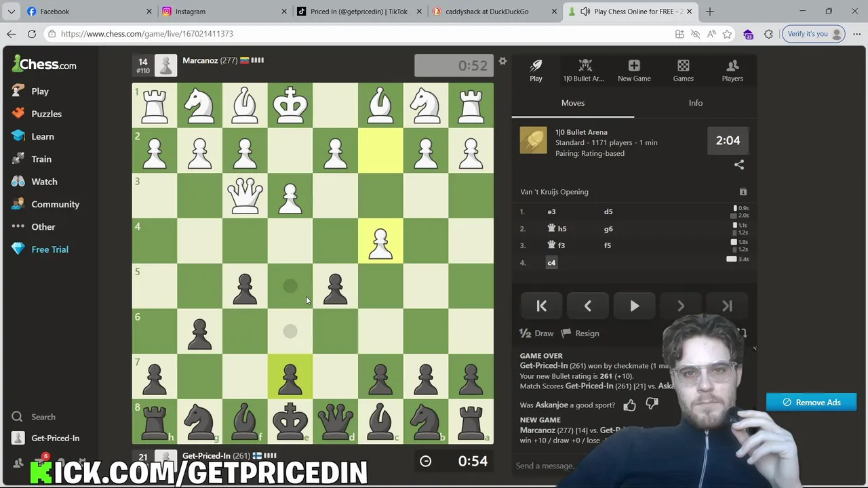The height and width of the screenshot is (488, 868).
Task: Click the black king on e8
Action: point(290,422)
